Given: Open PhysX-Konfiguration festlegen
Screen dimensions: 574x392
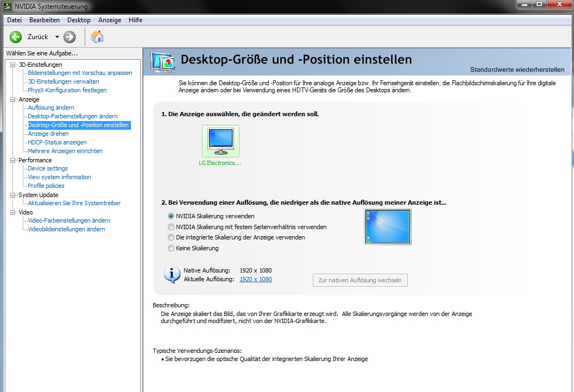Looking at the screenshot, I should point(67,91).
